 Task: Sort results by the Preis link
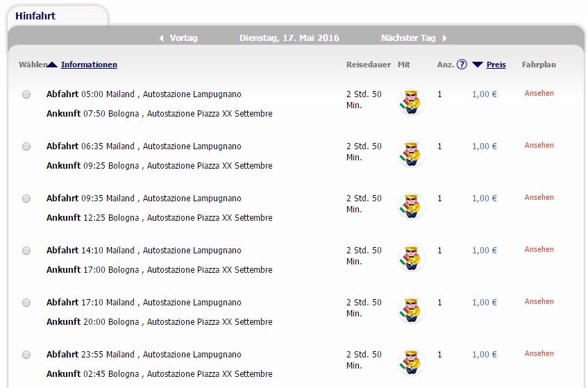tap(496, 65)
